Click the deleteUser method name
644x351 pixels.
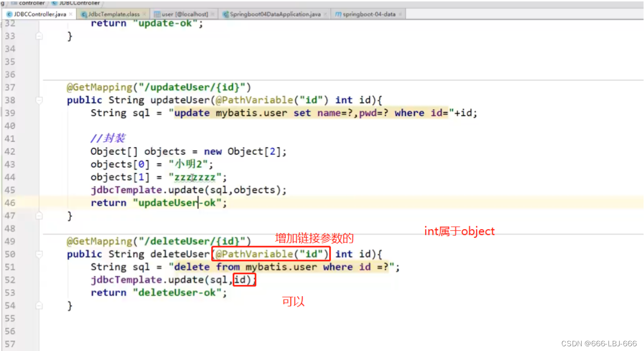click(x=180, y=254)
